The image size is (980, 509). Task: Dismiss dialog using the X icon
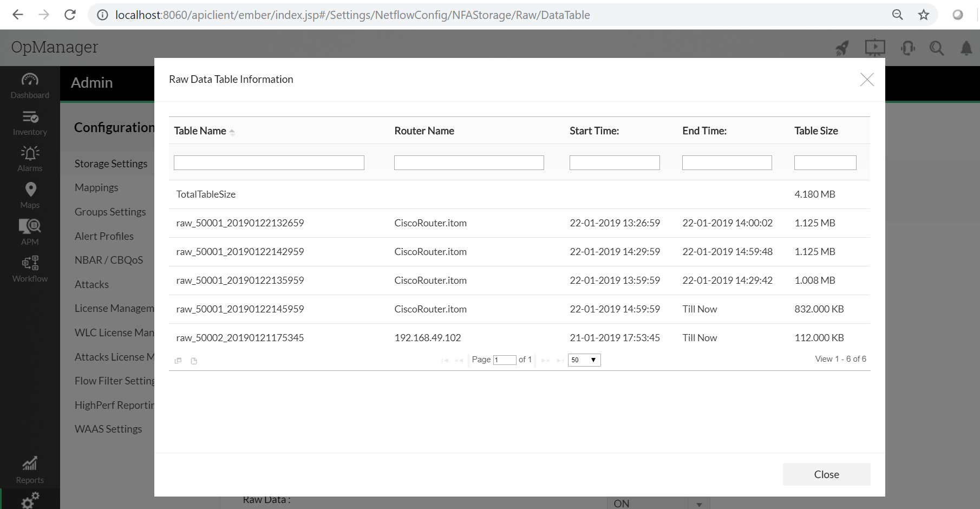click(x=867, y=80)
